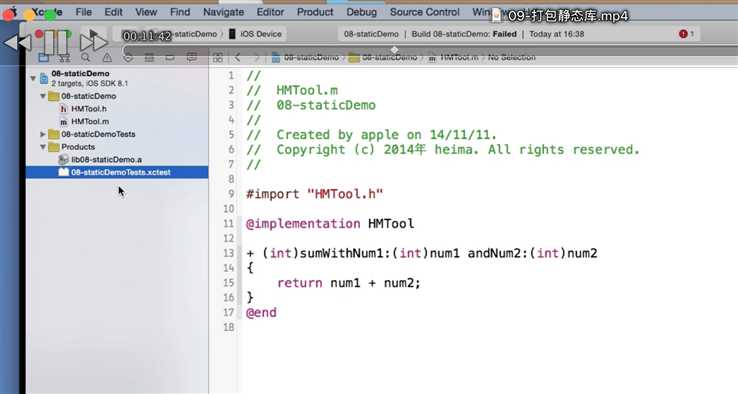738x394 pixels.
Task: Click the red error indicator in toolbar
Action: pyautogui.click(x=686, y=34)
